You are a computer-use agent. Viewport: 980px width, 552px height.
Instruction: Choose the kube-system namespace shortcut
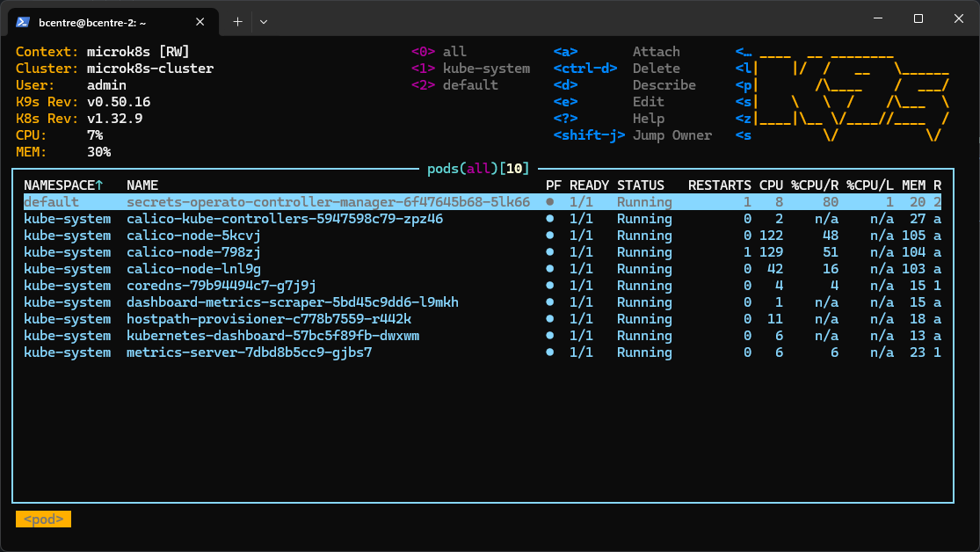tap(486, 69)
